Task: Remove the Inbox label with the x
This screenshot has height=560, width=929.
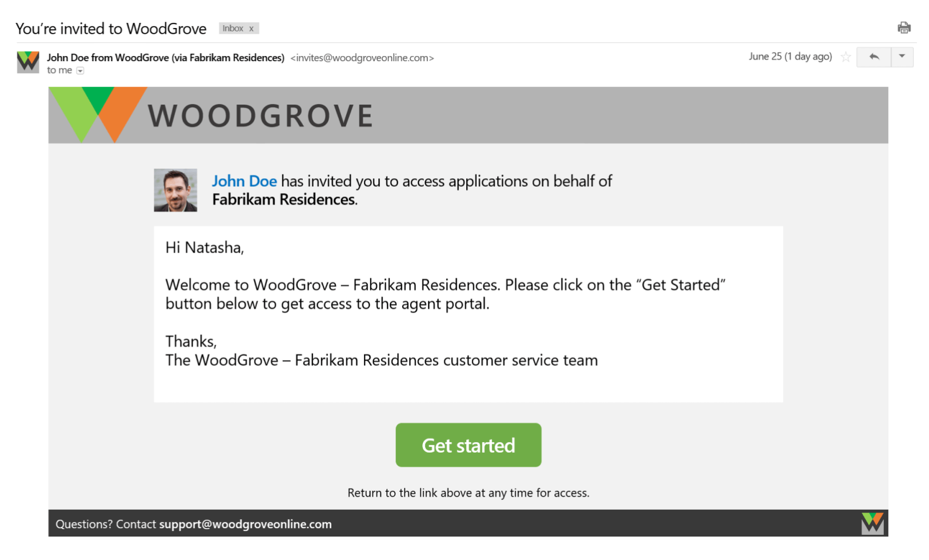Action: (250, 28)
